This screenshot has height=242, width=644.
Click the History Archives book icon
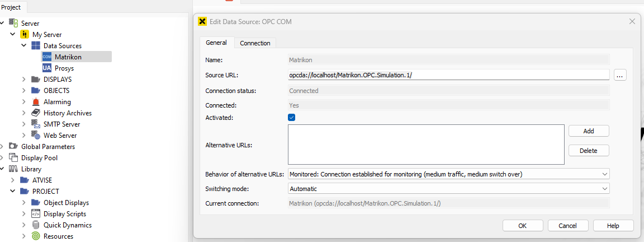(x=36, y=113)
